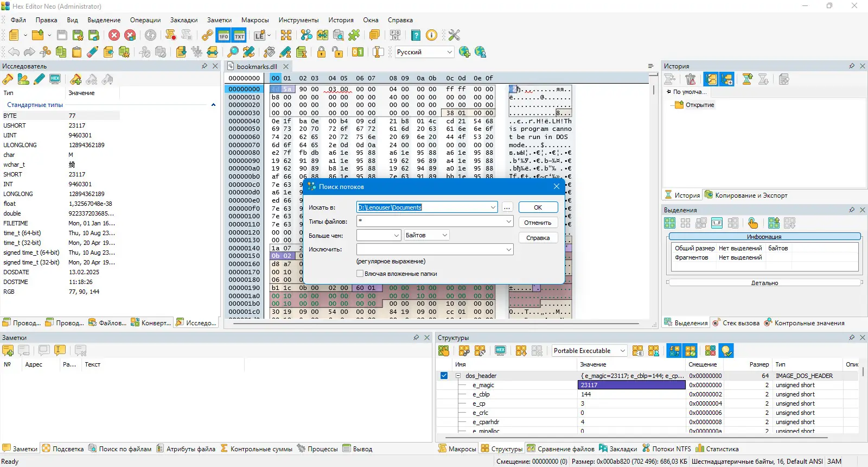Click the closed padlock icon in toolbar
This screenshot has width=868, height=467.
[321, 52]
